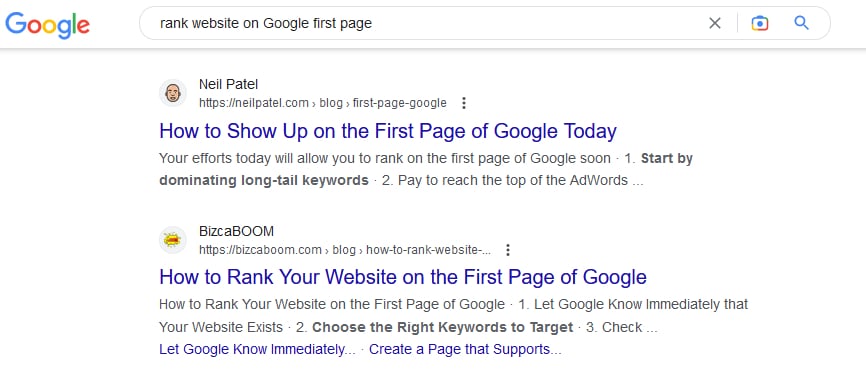The width and height of the screenshot is (866, 377).
Task: Click the 'Neil Patel' site name
Action: 228,84
